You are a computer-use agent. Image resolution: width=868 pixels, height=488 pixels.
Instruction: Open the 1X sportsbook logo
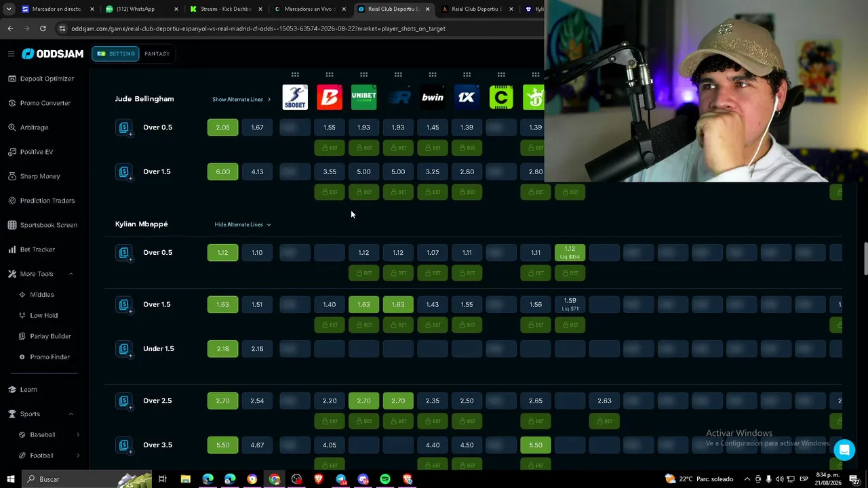click(x=467, y=98)
